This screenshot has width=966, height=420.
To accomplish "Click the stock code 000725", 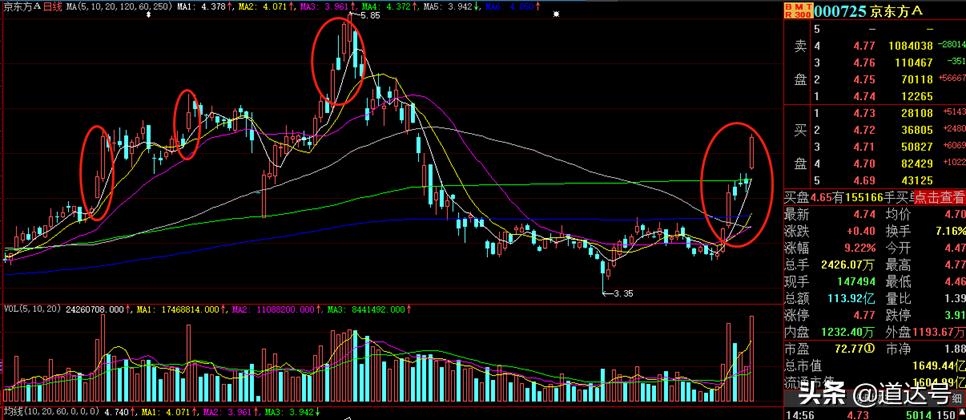I will 842,10.
